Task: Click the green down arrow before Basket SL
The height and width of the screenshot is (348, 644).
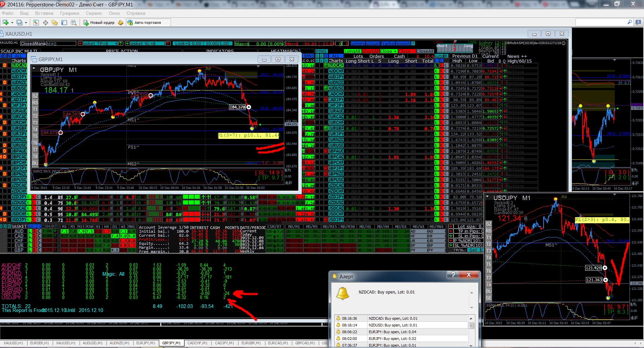Action: 127,43
